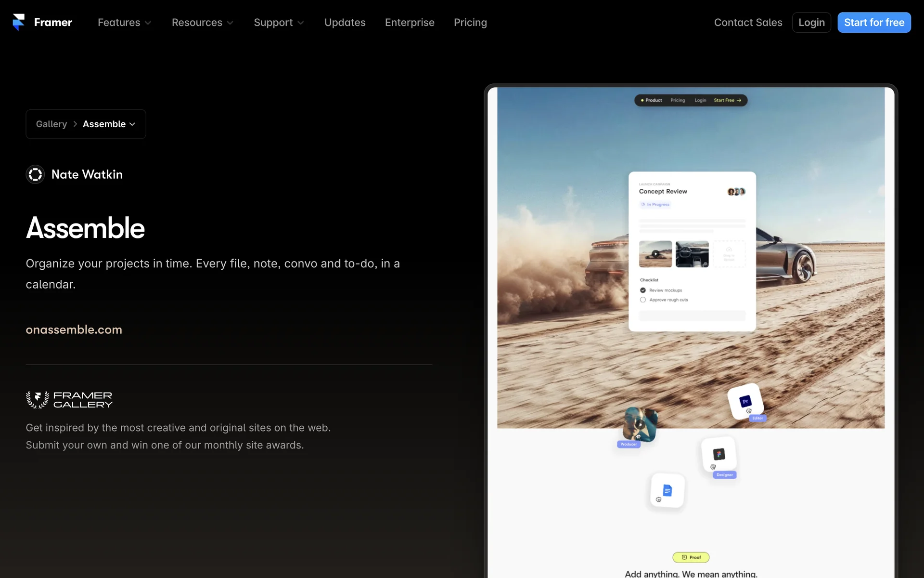Toggle the Review mockups checkbox
924x578 pixels.
coord(643,290)
